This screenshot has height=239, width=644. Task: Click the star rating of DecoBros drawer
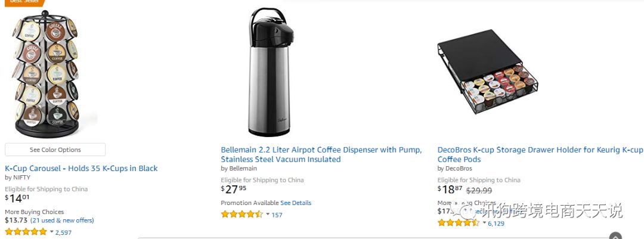[x=458, y=223]
